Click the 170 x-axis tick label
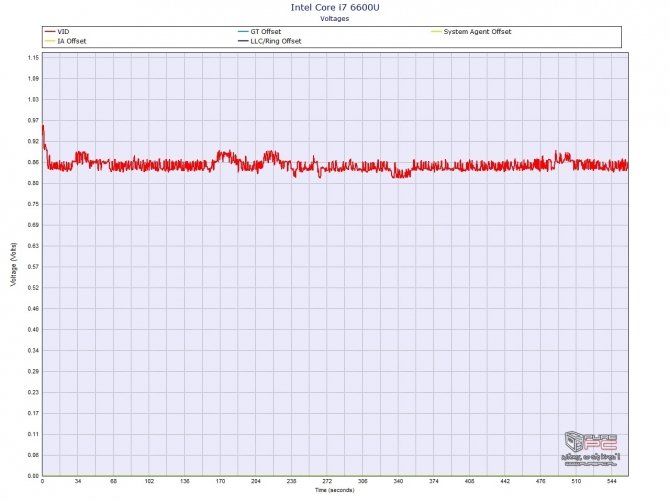Image resolution: width=670 pixels, height=502 pixels. [220, 481]
